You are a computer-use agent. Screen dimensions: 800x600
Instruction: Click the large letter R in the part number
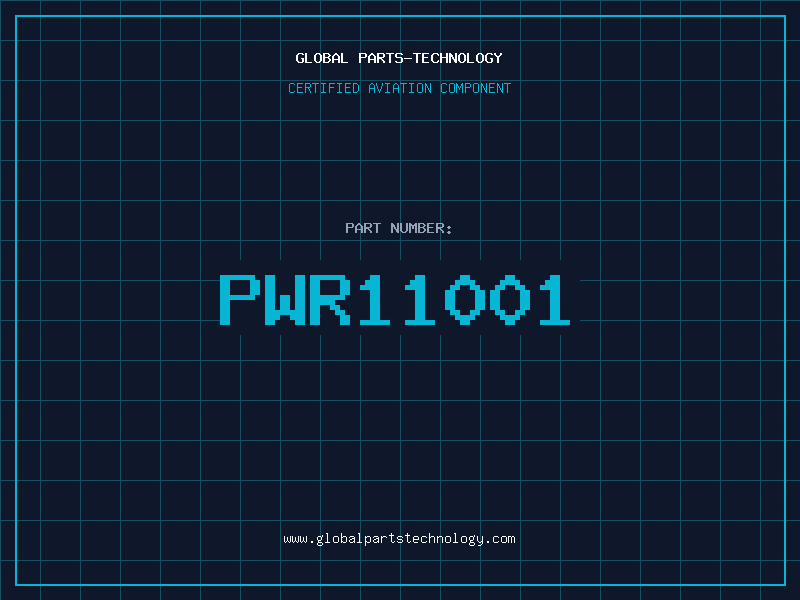(x=330, y=299)
